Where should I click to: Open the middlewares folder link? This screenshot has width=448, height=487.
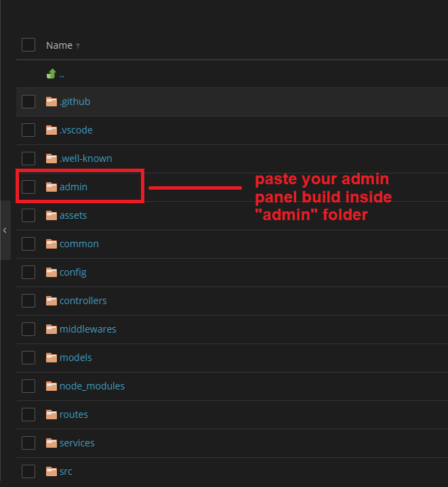click(88, 329)
